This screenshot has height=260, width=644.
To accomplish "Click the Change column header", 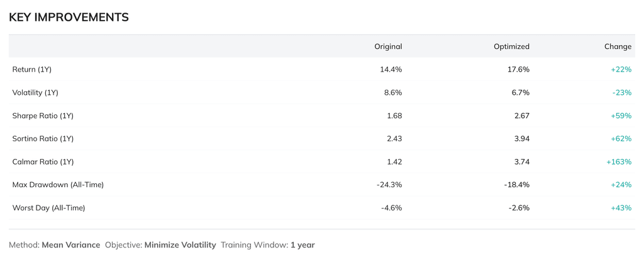I will pyautogui.click(x=618, y=46).
